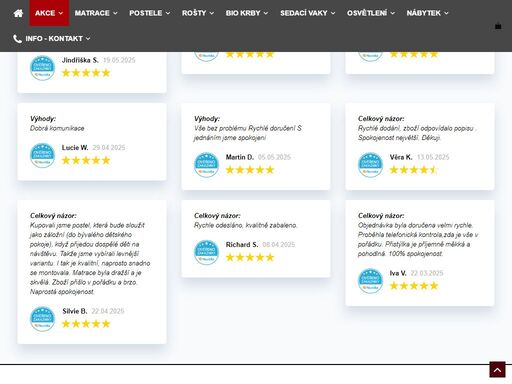512x384 pixels.
Task: Expand the NÁBYTEK dropdown arrow
Action: (x=446, y=13)
